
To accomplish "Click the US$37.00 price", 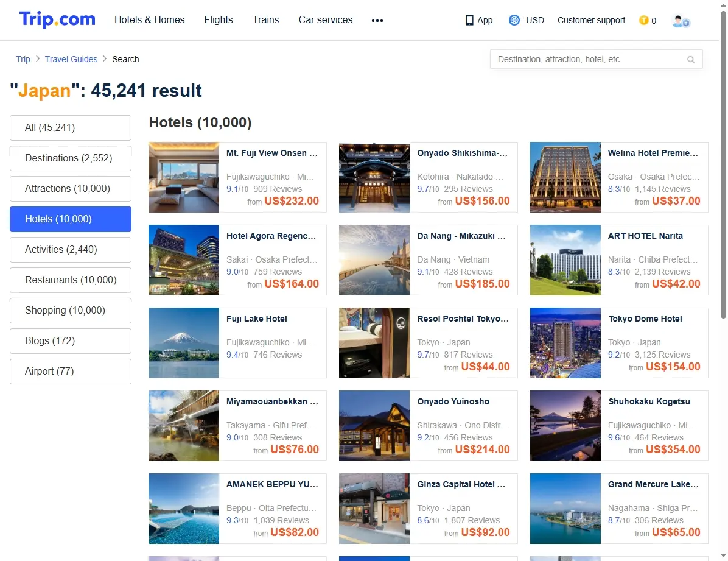I will [x=676, y=201].
